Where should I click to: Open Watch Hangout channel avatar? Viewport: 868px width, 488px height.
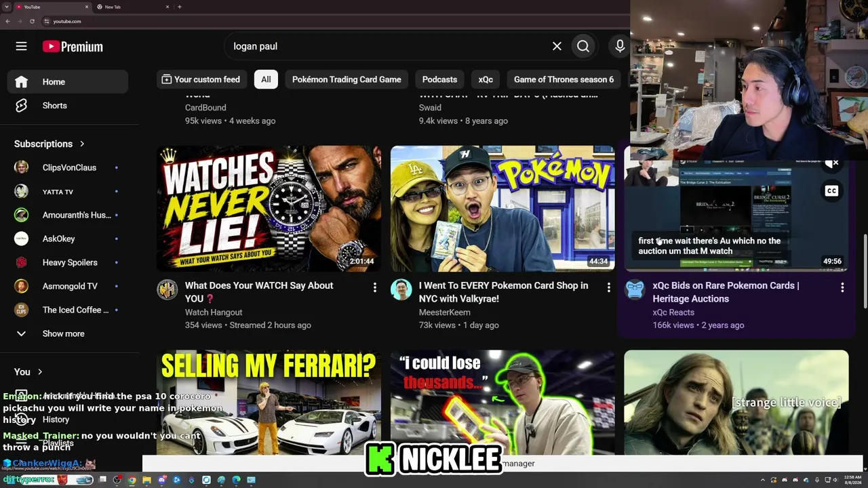[167, 289]
